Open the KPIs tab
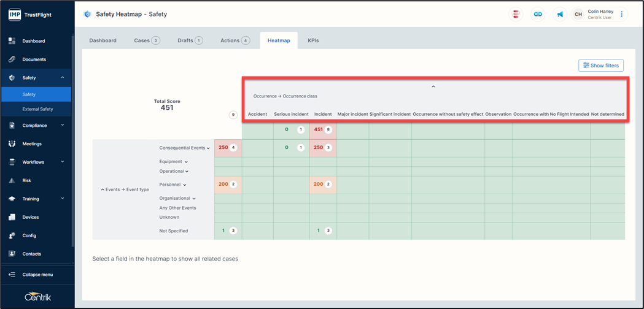This screenshot has height=309, width=644. 313,40
